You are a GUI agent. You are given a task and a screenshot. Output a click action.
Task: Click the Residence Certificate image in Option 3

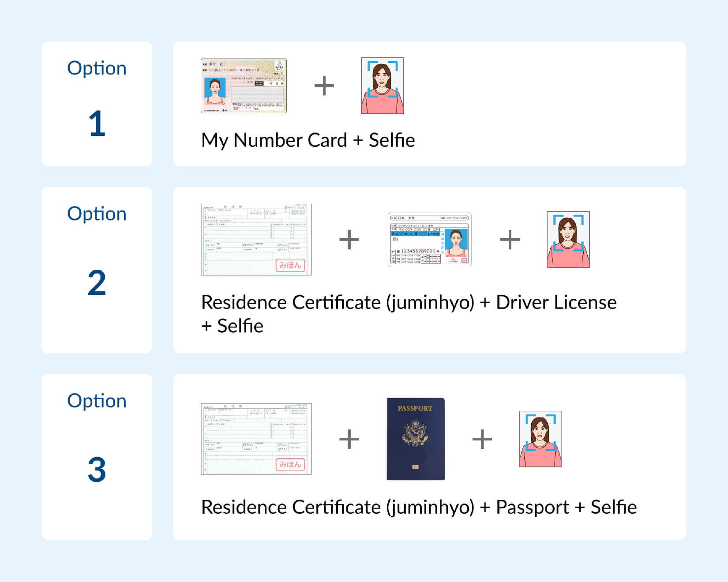pyautogui.click(x=256, y=439)
